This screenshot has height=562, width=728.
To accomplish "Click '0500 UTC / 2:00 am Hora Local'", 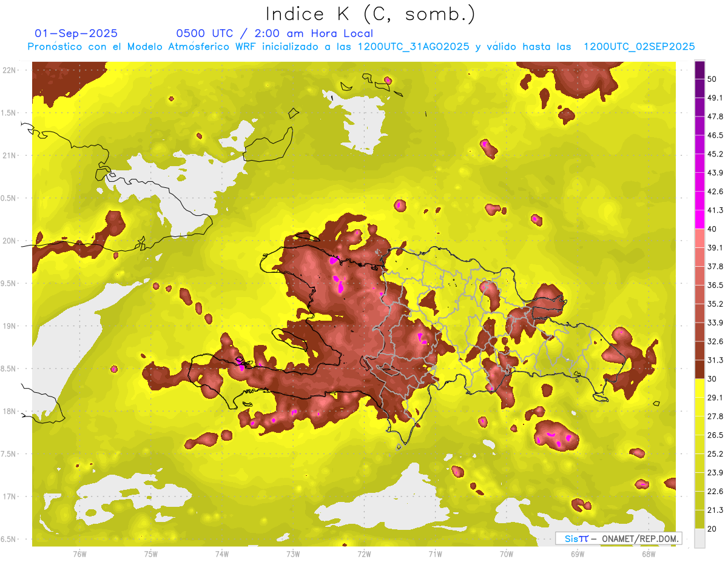I will tap(274, 33).
